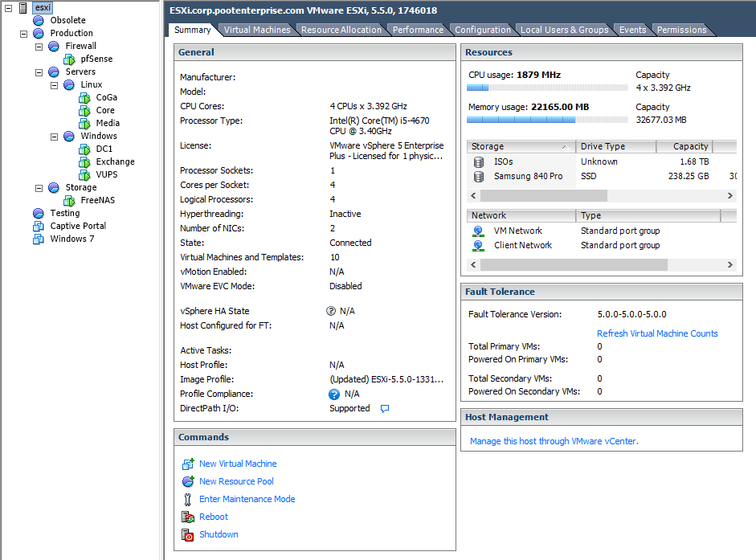This screenshot has height=560, width=756.
Task: Click the Reboot command icon
Action: pyautogui.click(x=187, y=517)
